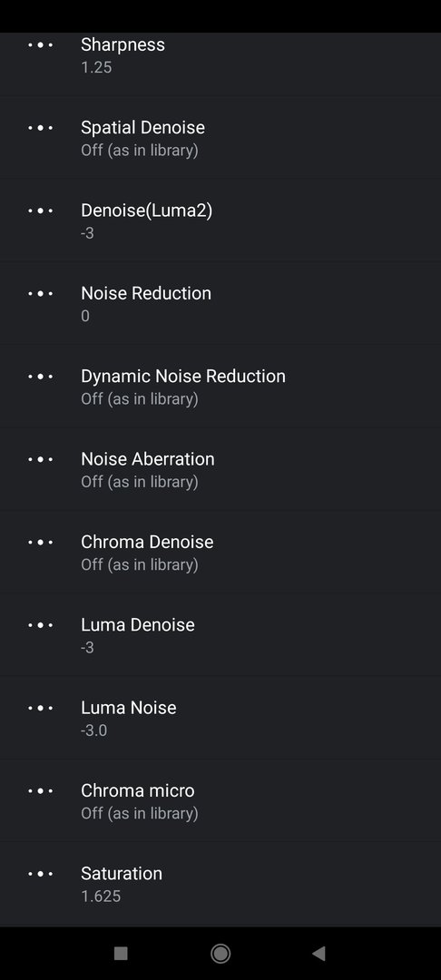This screenshot has width=441, height=980.
Task: Select the Denoise(Luma2) setting
Action: tap(220, 220)
